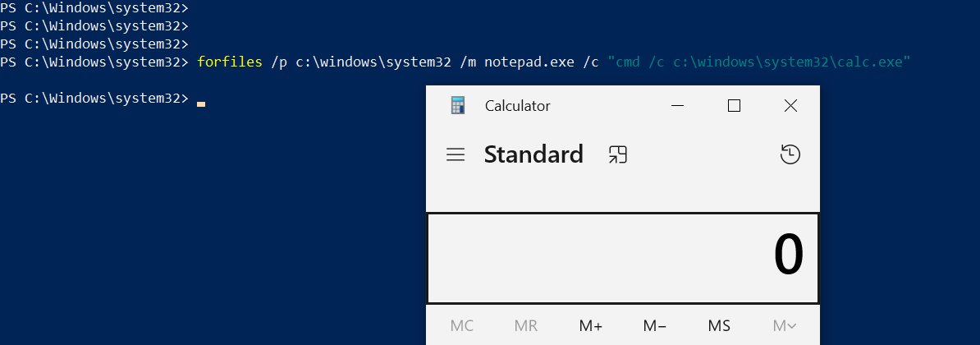Viewport: 980px width, 345px height.
Task: Click the MS memory store button
Action: click(x=719, y=325)
